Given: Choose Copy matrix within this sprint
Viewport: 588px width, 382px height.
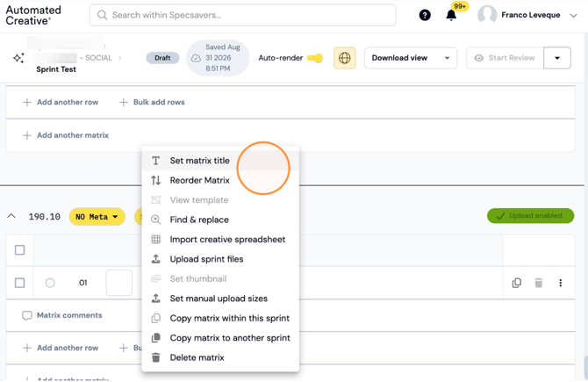Looking at the screenshot, I should pos(220,318).
